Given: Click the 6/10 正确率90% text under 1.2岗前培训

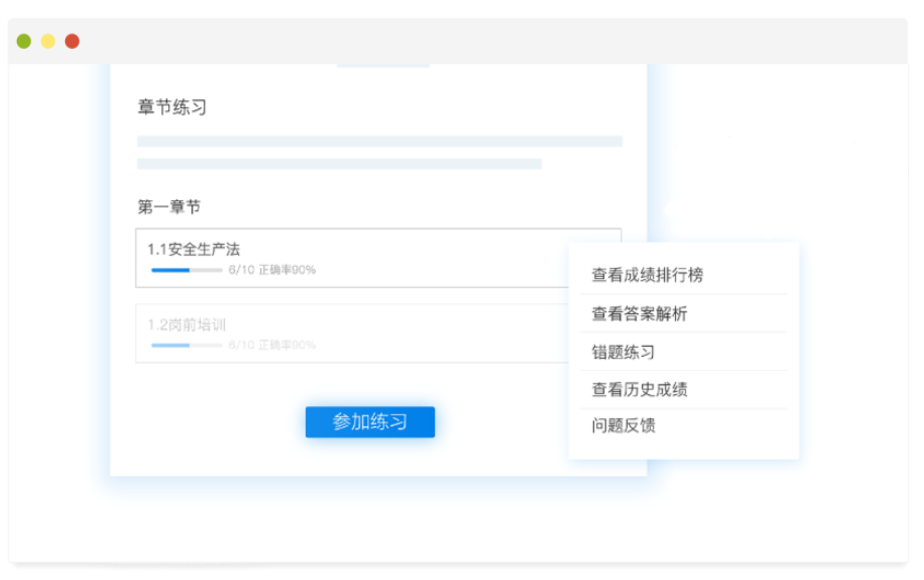Looking at the screenshot, I should click(272, 345).
